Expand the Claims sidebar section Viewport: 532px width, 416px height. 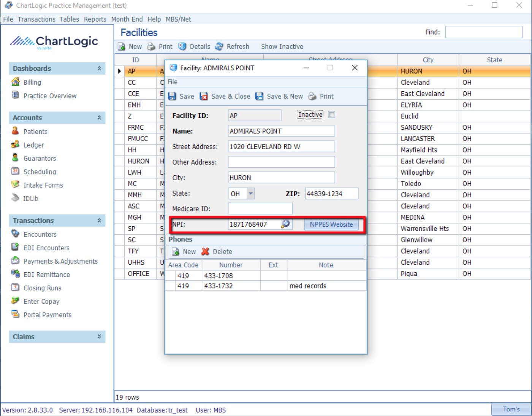click(x=99, y=337)
